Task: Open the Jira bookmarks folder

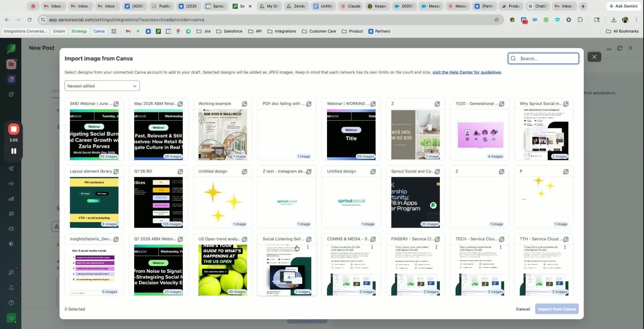Action: pyautogui.click(x=204, y=31)
